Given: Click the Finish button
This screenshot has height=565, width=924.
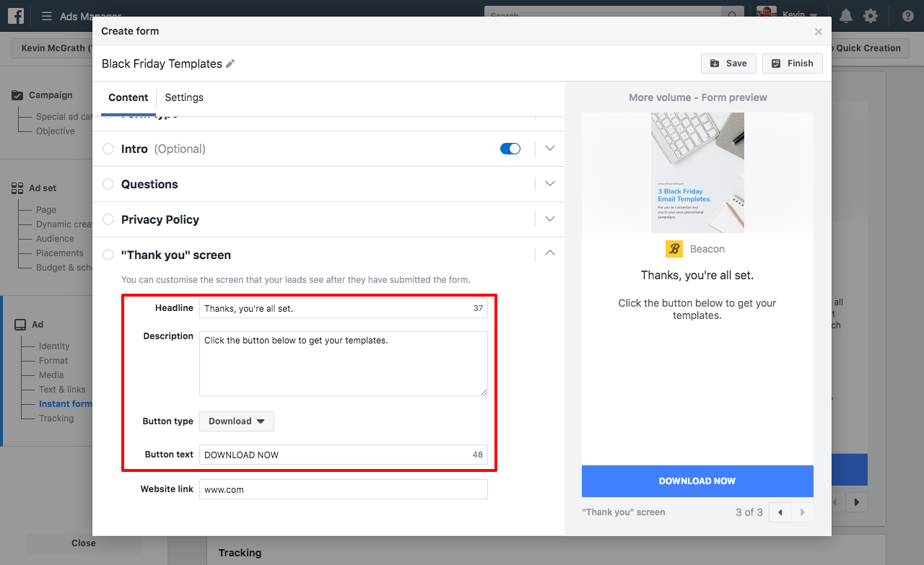Looking at the screenshot, I should [792, 63].
